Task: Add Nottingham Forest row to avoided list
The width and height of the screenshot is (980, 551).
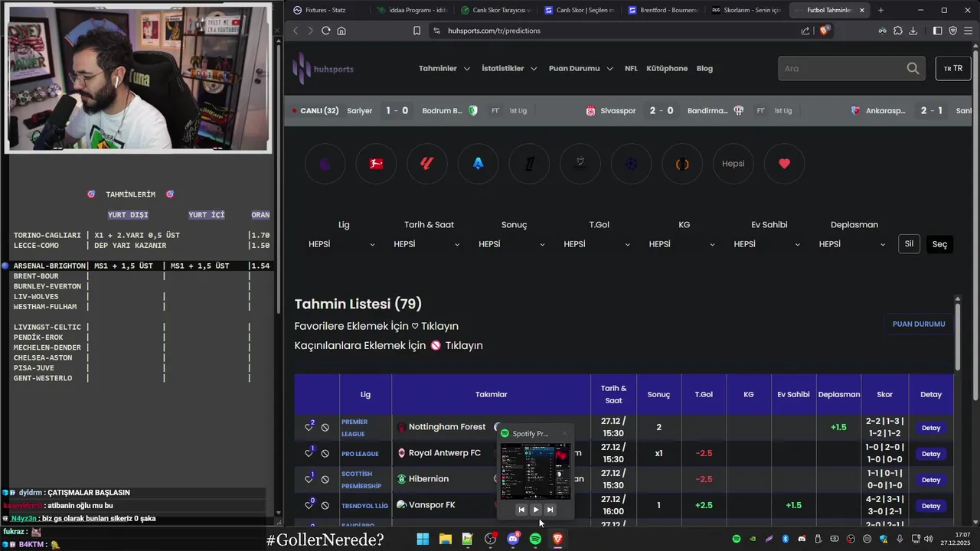Action: (x=325, y=428)
